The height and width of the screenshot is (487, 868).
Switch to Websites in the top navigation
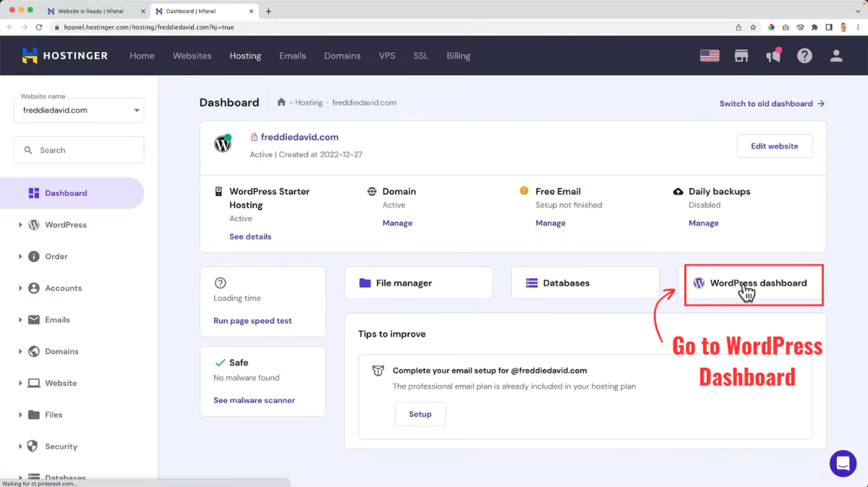(x=192, y=56)
